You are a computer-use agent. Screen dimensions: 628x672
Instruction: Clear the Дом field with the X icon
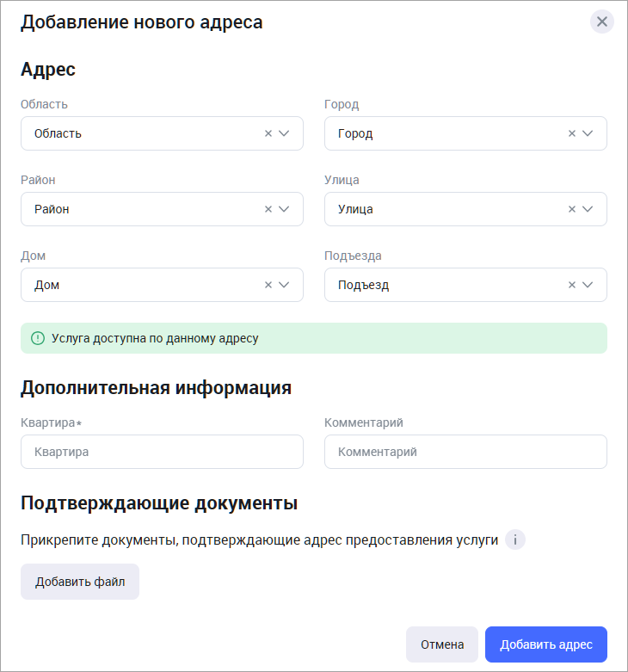point(268,285)
